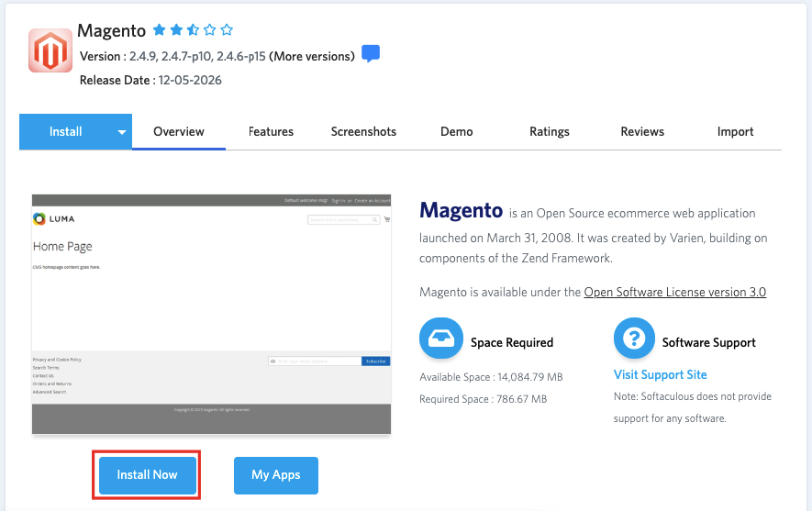Screen dimensions: 812x511
Task: Open the My Apps button
Action: (276, 475)
